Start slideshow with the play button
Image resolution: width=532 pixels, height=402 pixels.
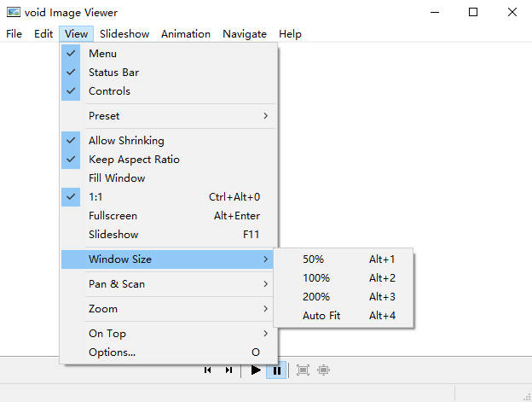[x=256, y=370]
